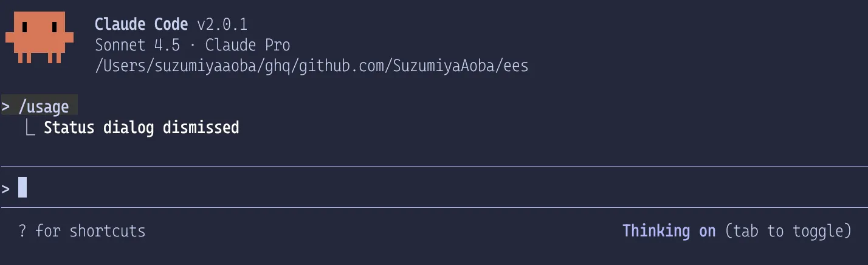Image resolution: width=868 pixels, height=265 pixels.
Task: Focus the empty input area right of cursor
Action: tap(425, 187)
